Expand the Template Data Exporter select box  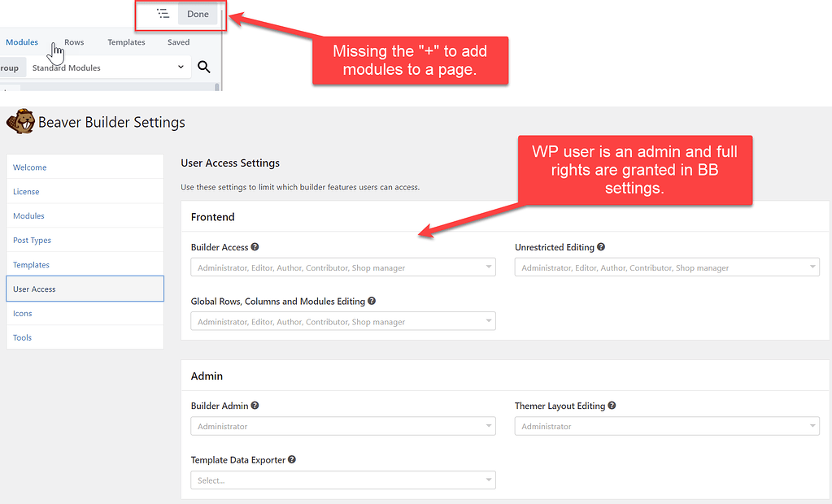click(342, 480)
